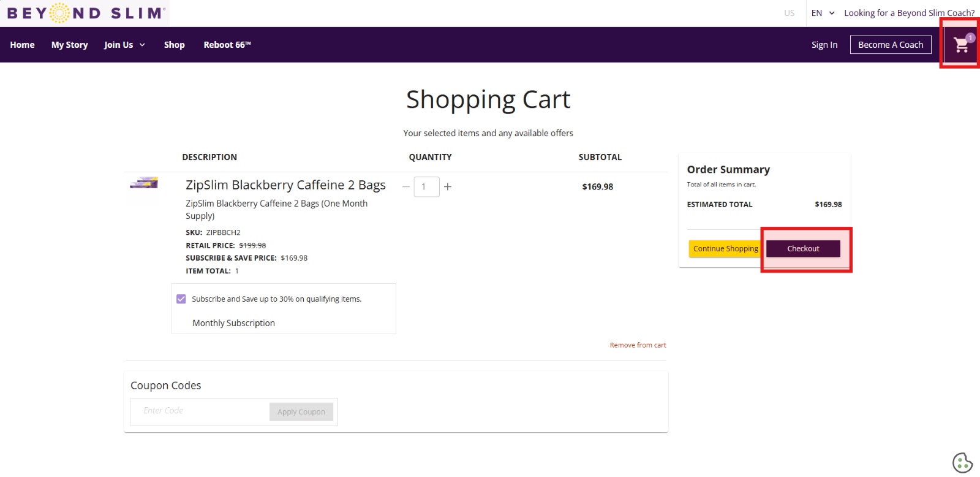Click Become A Coach button

pyautogui.click(x=891, y=45)
